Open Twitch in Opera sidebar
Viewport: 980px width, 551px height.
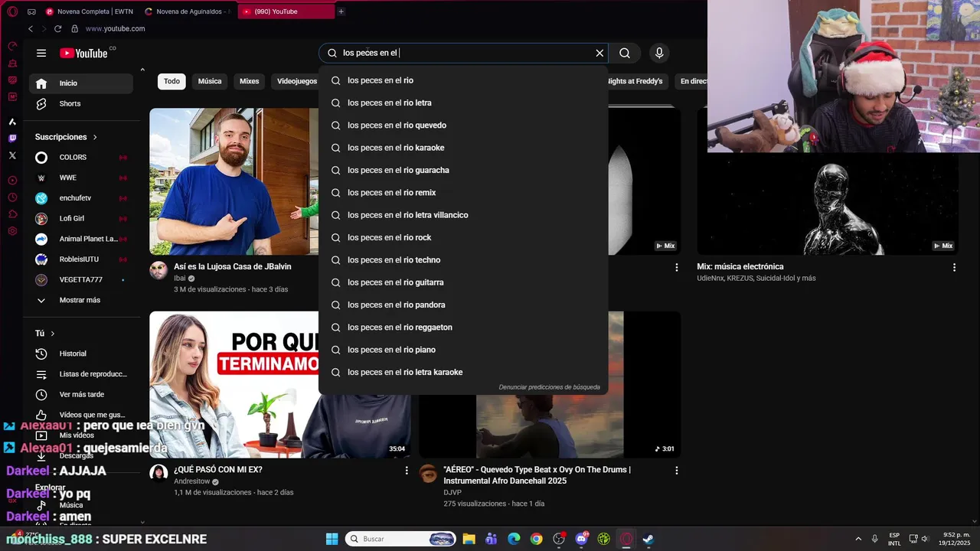tap(12, 139)
